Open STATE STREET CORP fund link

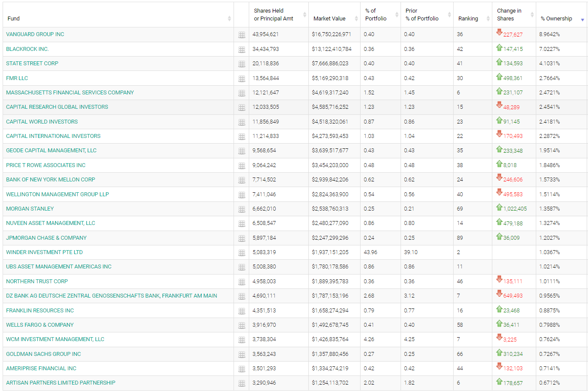[32, 64]
